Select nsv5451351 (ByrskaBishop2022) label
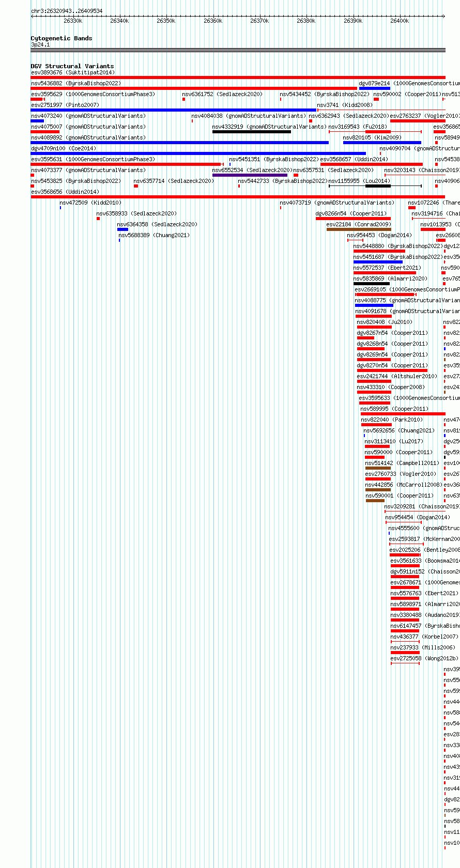 (274, 160)
